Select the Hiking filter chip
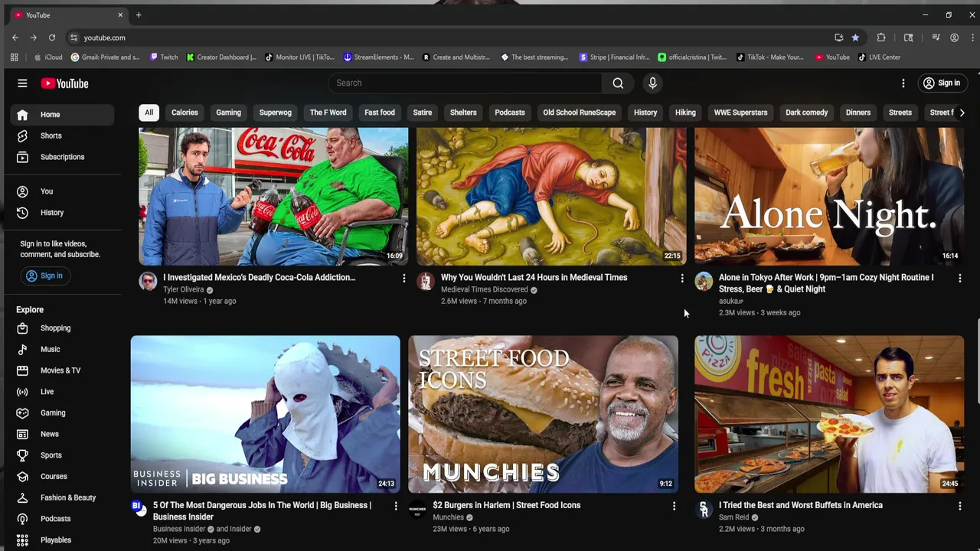This screenshot has width=980, height=551. (685, 112)
